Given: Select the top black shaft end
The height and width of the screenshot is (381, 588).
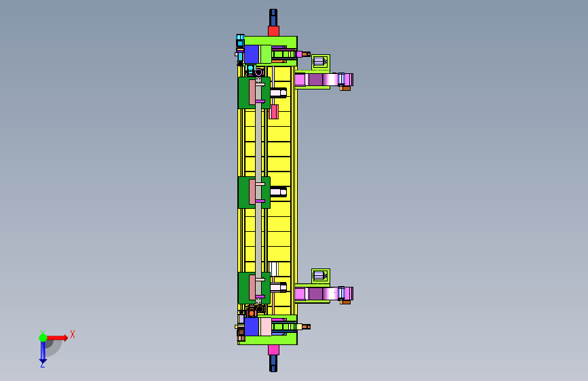Looking at the screenshot, I should click(x=273, y=18).
